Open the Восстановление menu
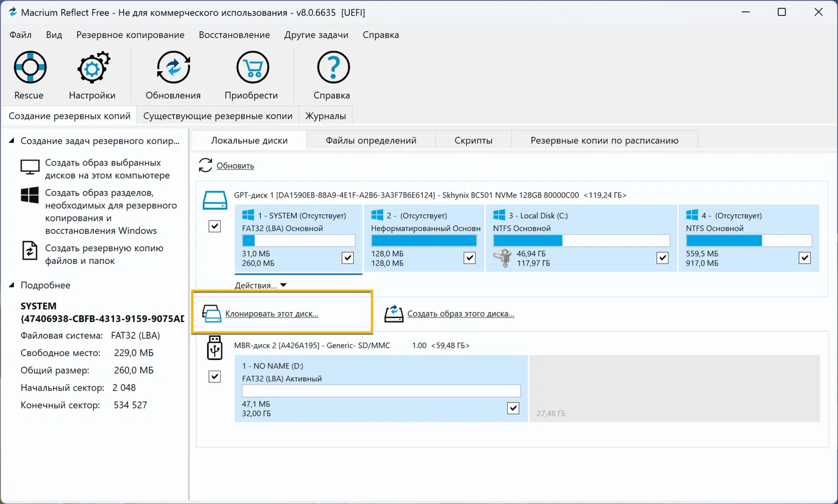This screenshot has height=504, width=838. coord(234,35)
